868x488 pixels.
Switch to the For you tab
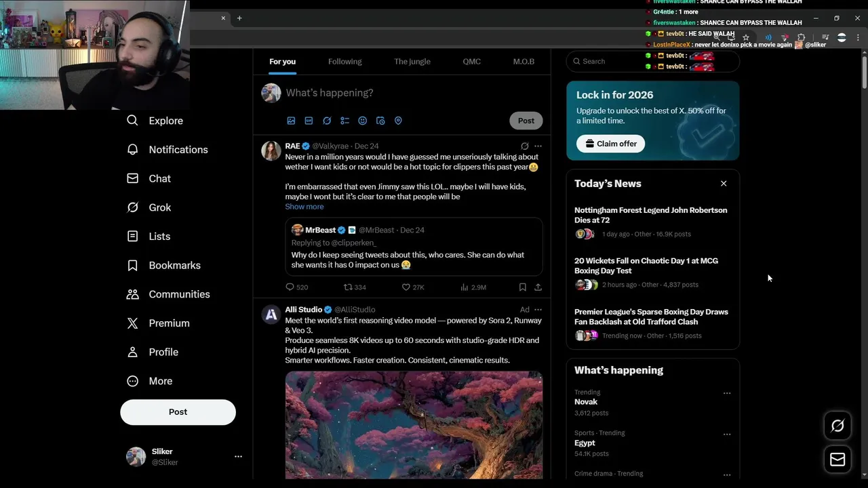pyautogui.click(x=283, y=62)
